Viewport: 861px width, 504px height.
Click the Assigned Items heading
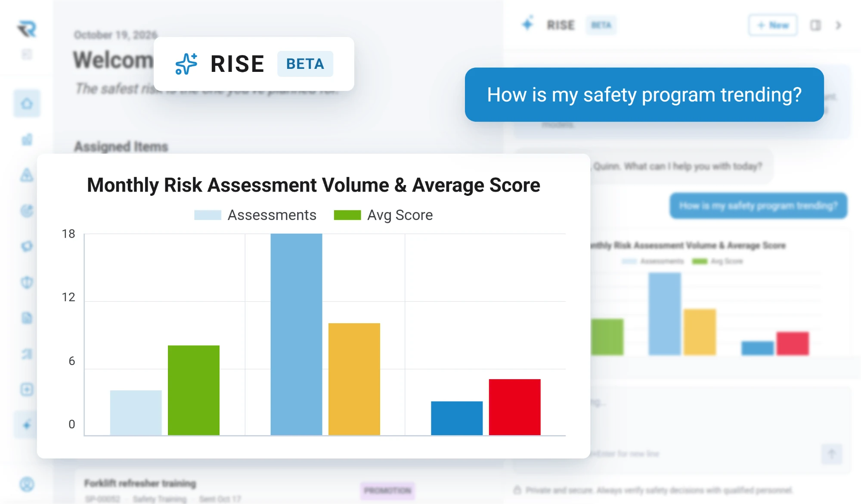[121, 147]
